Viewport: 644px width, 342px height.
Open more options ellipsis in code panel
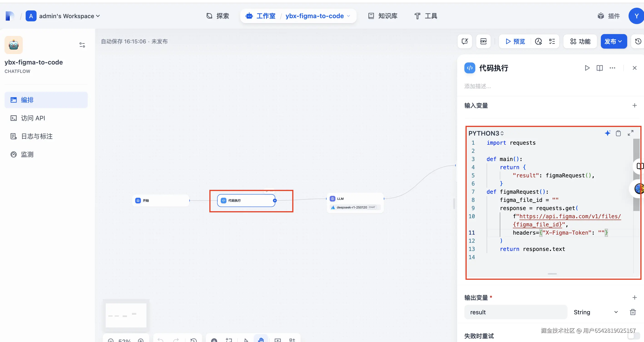point(612,68)
